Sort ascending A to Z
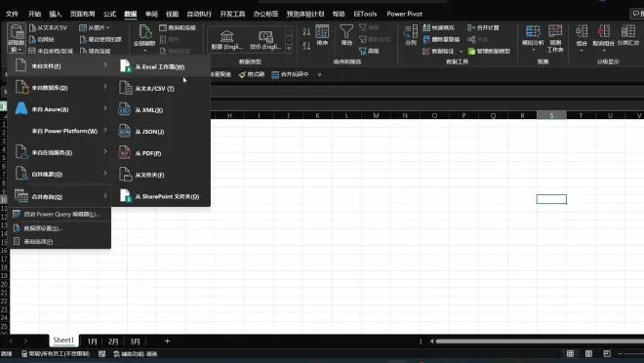Viewport: 644px width, 363px height. click(x=306, y=31)
